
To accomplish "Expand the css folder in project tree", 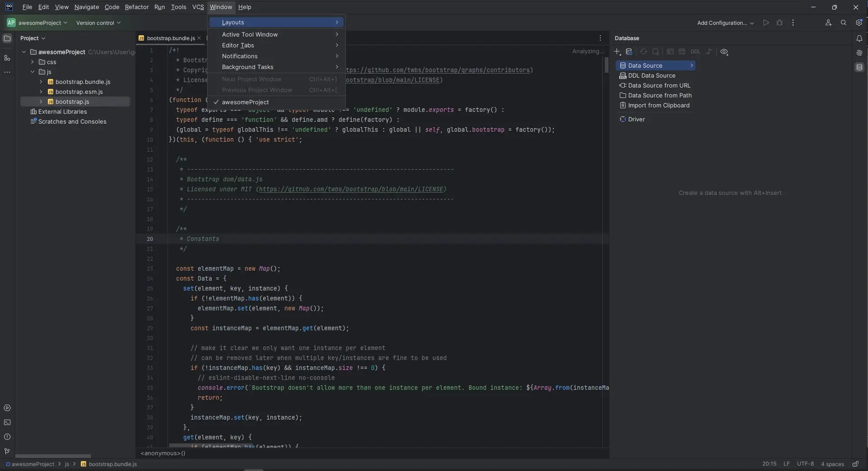I will coord(32,62).
